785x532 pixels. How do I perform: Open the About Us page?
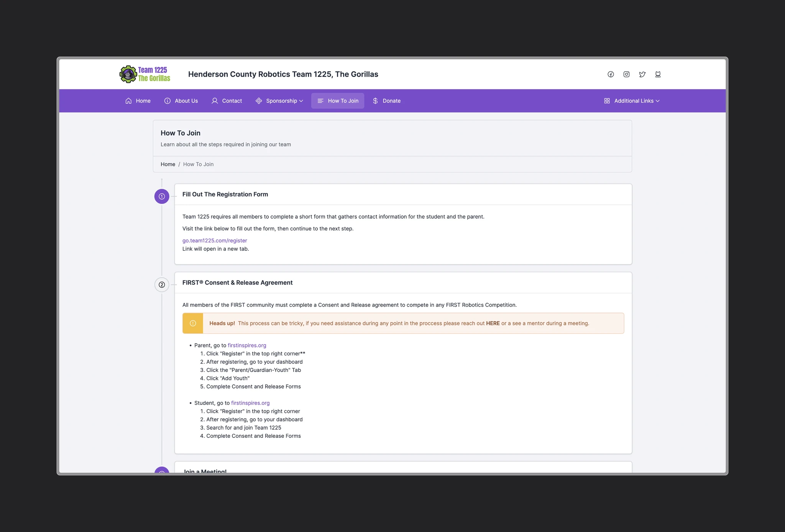[x=181, y=101]
